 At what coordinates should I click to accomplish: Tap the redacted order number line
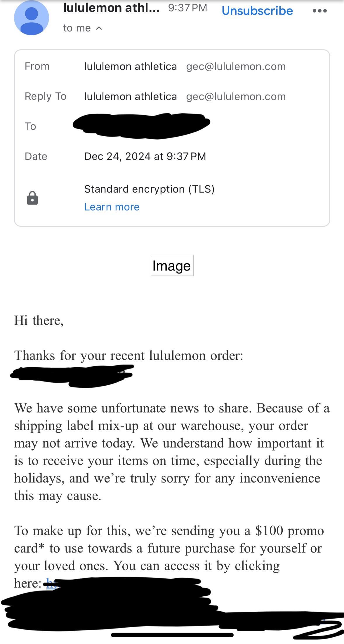(72, 375)
